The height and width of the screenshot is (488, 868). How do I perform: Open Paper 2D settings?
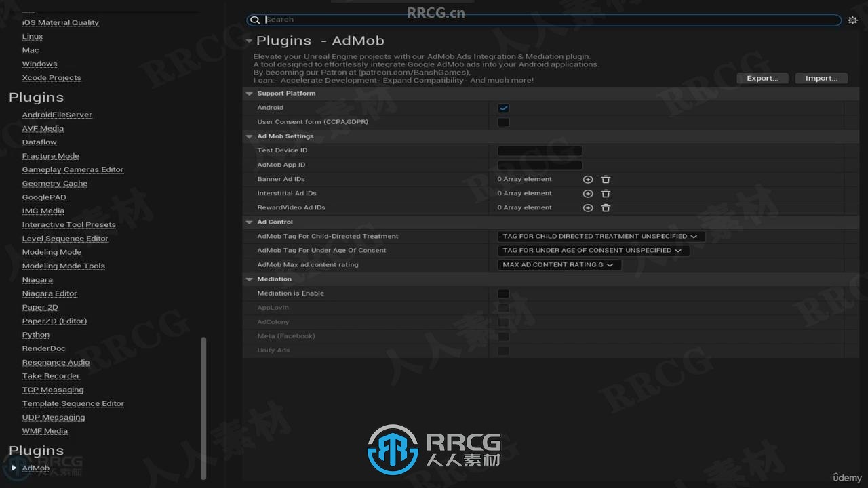pos(40,307)
